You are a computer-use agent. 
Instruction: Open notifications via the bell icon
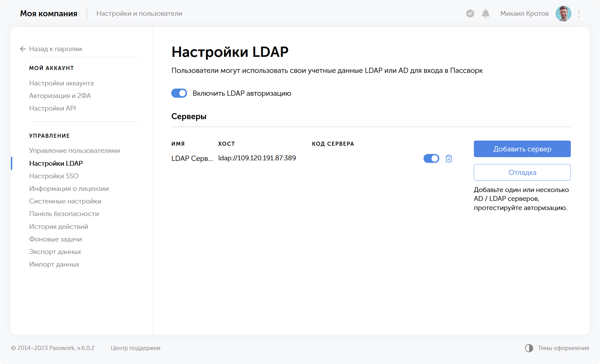(x=485, y=13)
